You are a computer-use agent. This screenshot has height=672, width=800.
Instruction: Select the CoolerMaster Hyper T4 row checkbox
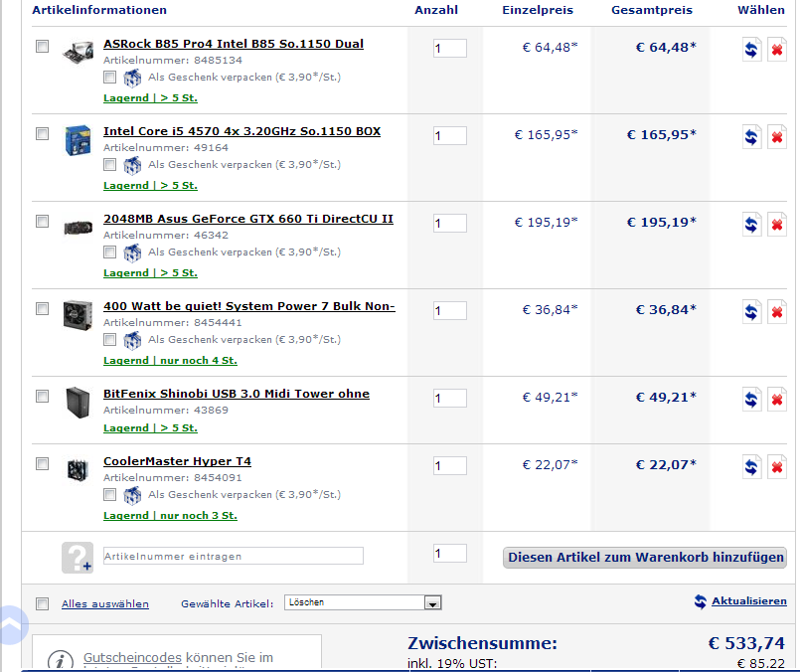point(43,464)
